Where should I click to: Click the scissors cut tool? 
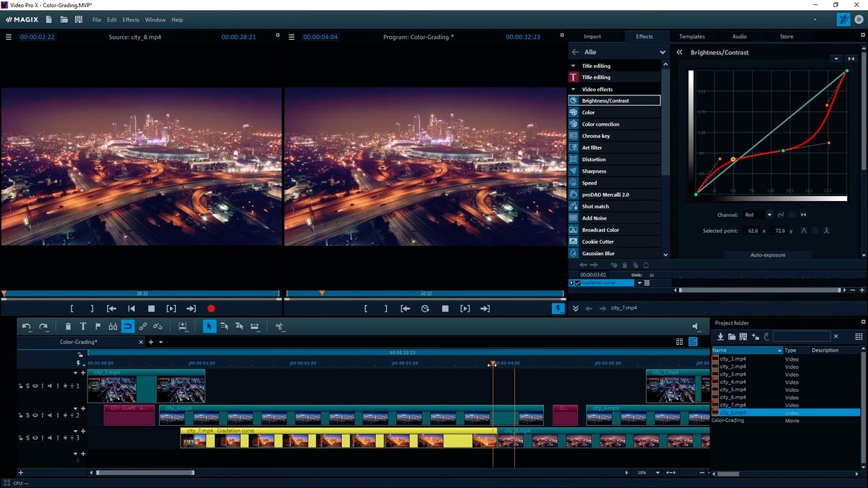(279, 327)
